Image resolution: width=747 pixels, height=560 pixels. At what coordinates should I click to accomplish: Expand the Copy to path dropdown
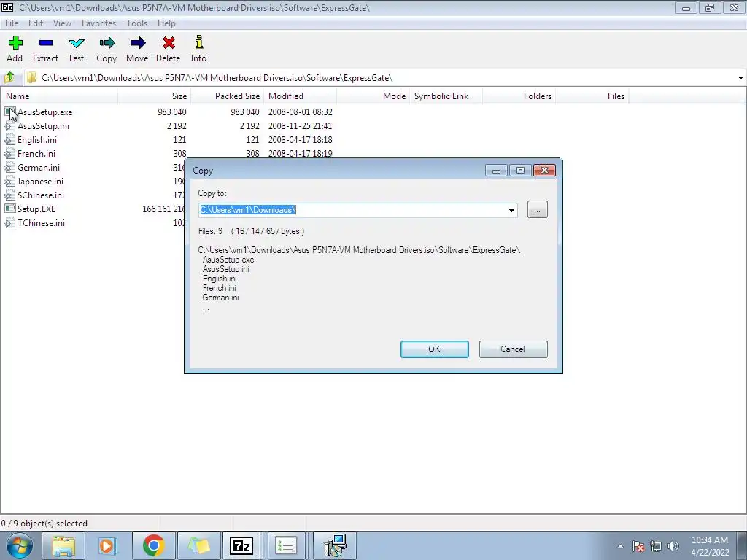(x=511, y=210)
